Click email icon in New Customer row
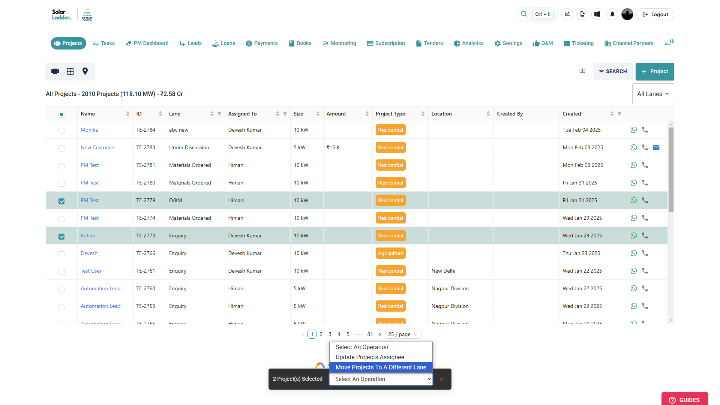 coord(656,148)
